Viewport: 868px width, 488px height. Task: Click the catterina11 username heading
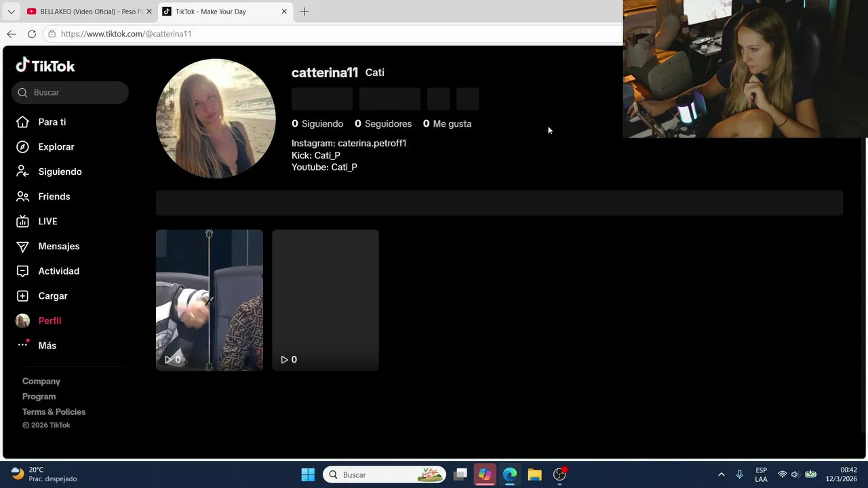[325, 73]
